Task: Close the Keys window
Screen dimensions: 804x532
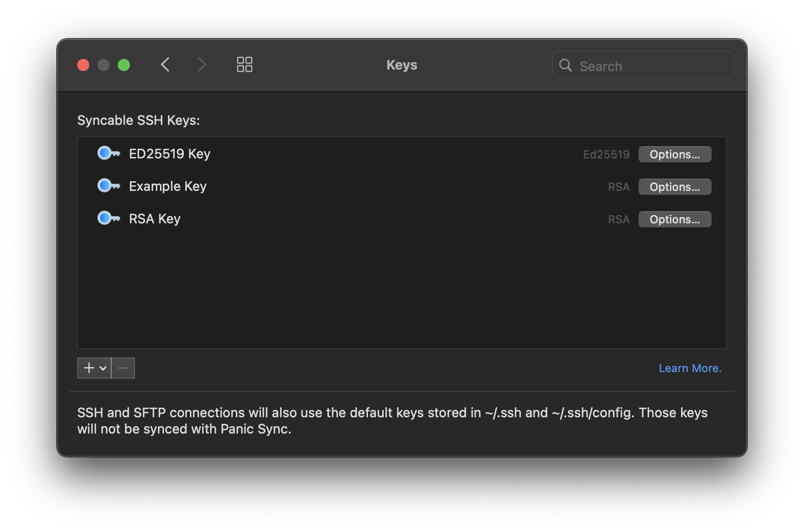Action: [x=83, y=65]
